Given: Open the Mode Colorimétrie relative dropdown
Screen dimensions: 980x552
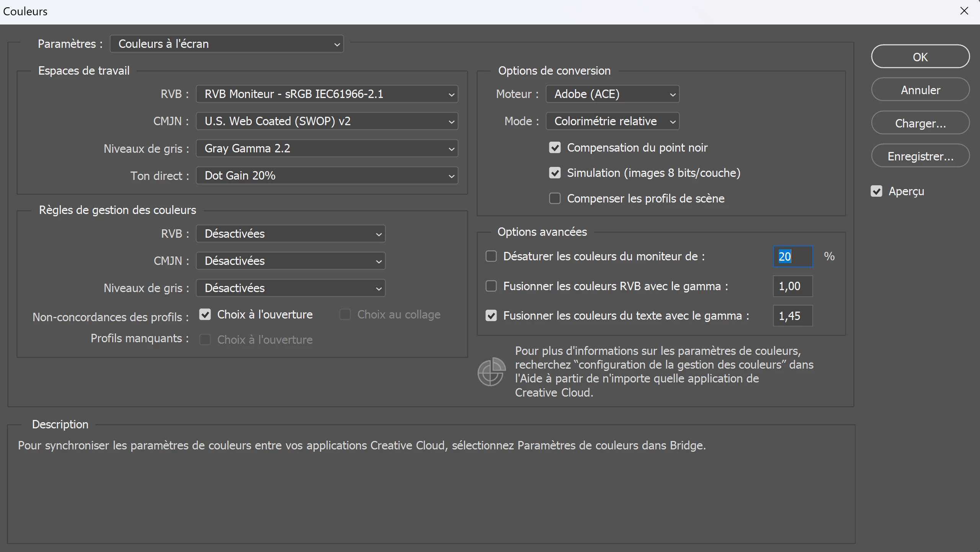Looking at the screenshot, I should coord(612,121).
